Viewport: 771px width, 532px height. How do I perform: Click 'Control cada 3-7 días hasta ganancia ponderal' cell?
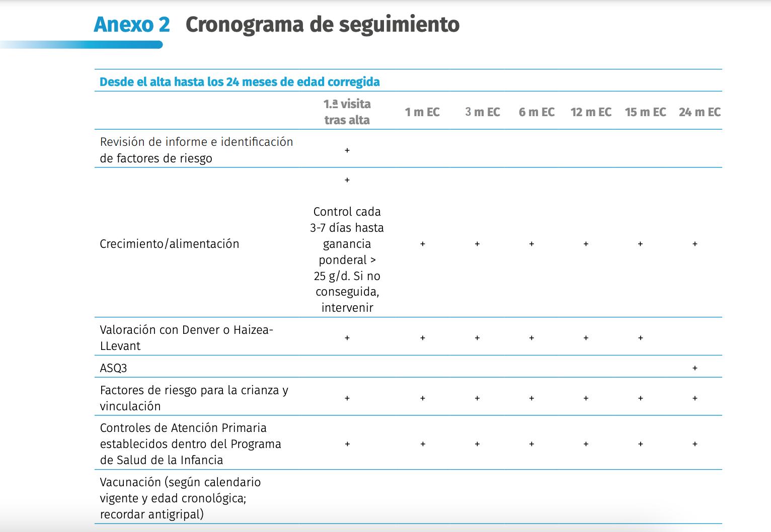coord(347,259)
